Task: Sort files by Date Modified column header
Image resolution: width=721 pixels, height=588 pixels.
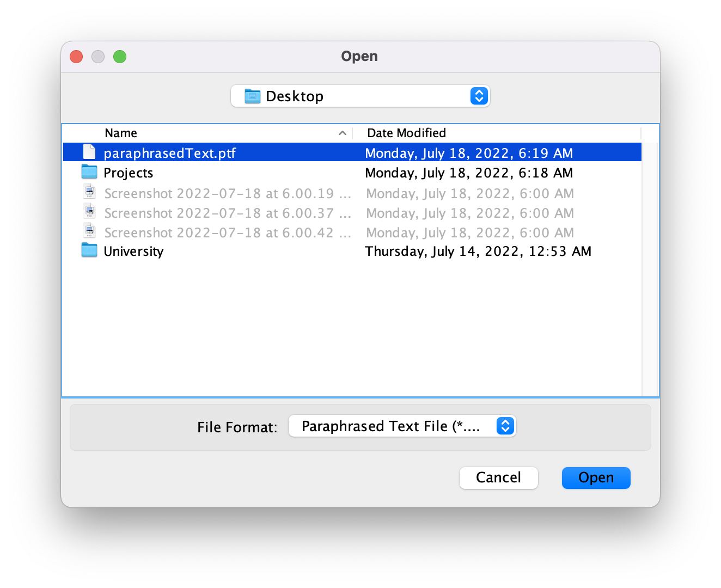Action: pos(406,133)
